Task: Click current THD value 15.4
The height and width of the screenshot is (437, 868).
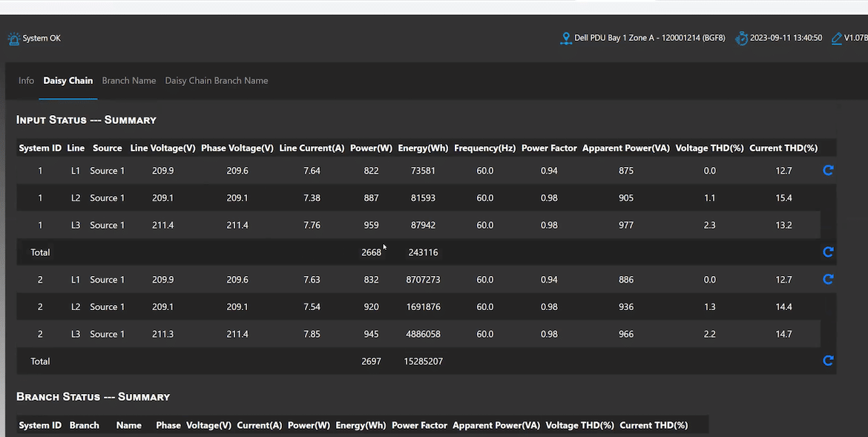Action: coord(783,198)
